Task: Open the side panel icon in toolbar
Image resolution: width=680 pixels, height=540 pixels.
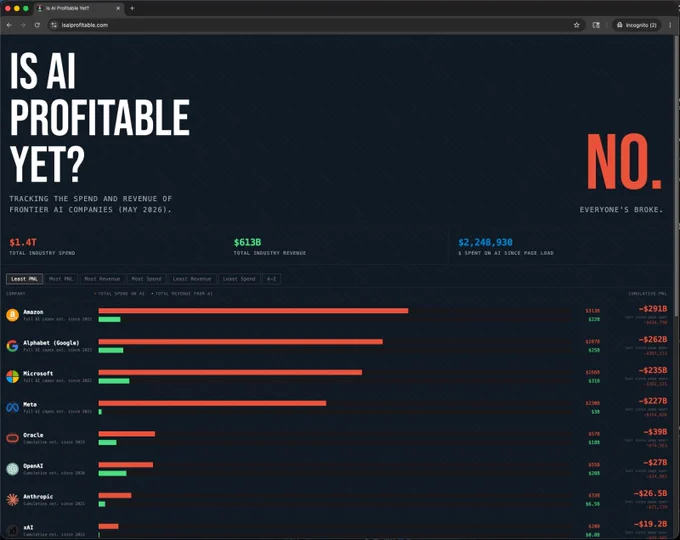Action: [x=596, y=25]
